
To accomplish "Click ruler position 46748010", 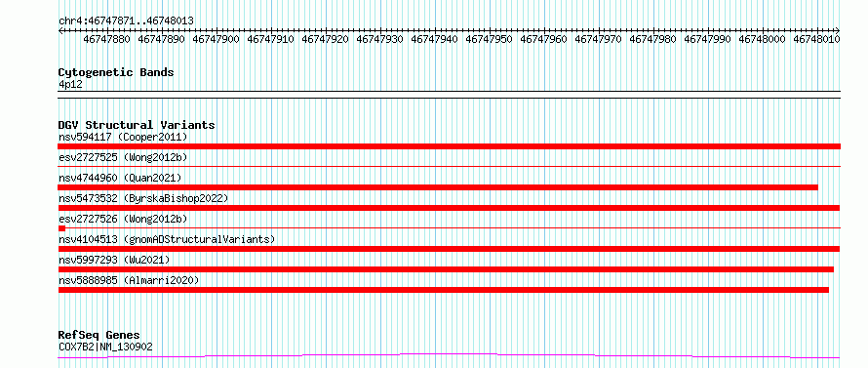I will 816,39.
